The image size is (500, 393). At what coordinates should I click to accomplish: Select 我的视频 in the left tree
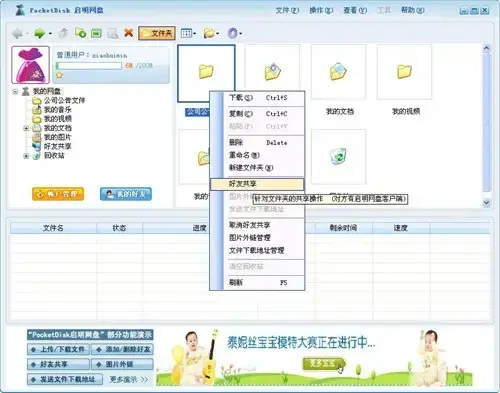(x=58, y=119)
